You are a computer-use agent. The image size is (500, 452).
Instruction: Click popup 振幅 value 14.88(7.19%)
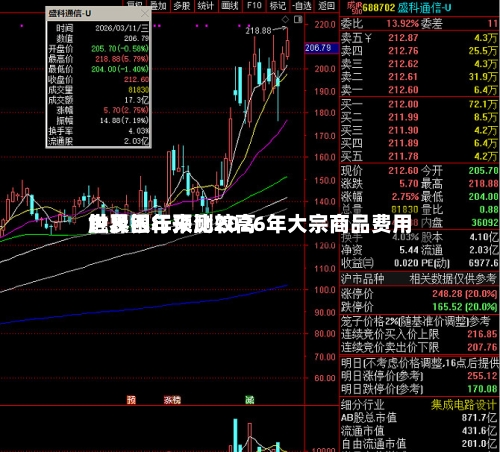(124, 120)
